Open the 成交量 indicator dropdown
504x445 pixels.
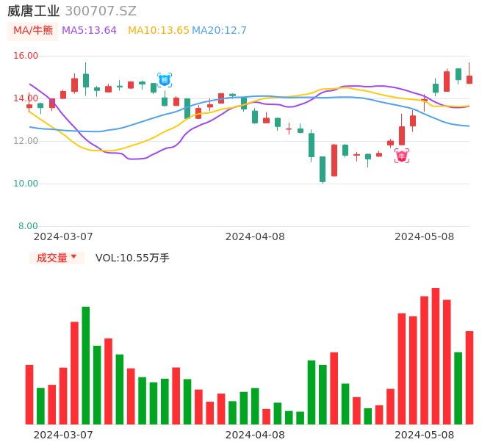[52, 258]
